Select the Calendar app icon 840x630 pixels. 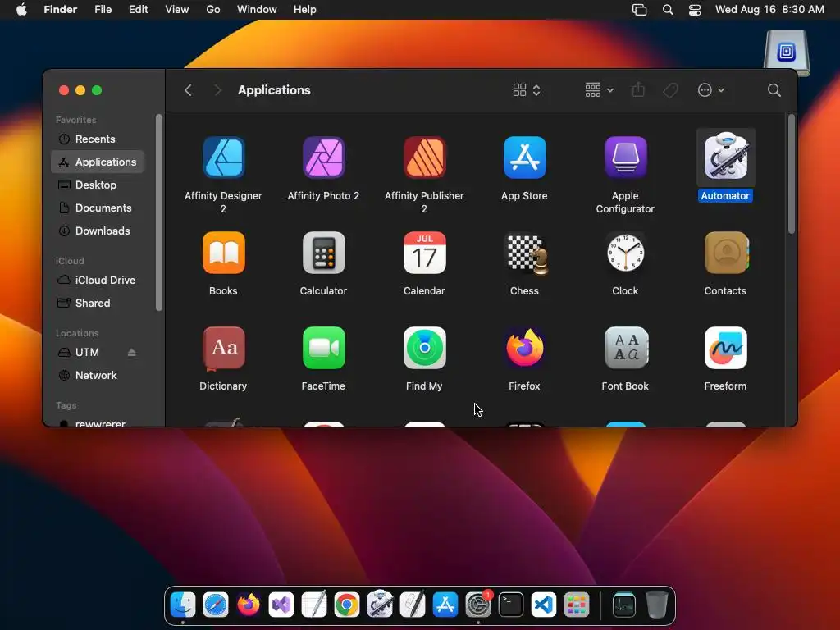pos(424,253)
